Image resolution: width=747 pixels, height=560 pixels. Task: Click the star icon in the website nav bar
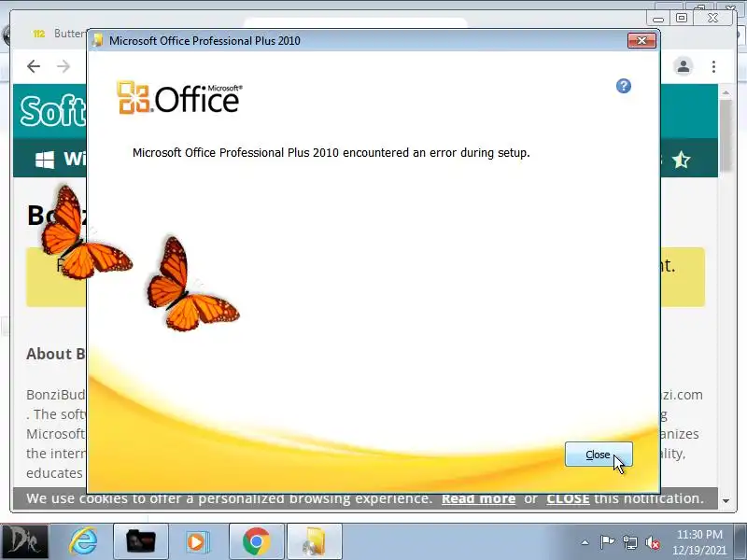click(x=681, y=160)
